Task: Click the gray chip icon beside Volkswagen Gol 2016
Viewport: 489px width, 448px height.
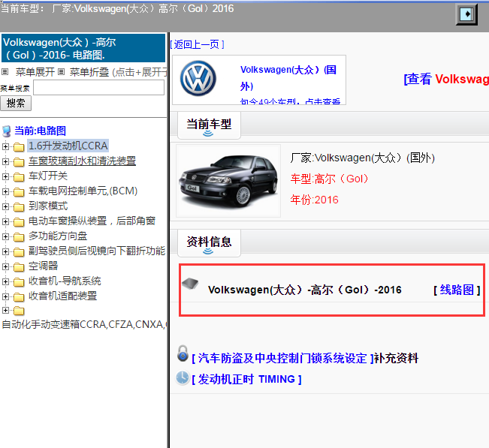Action: pos(190,283)
